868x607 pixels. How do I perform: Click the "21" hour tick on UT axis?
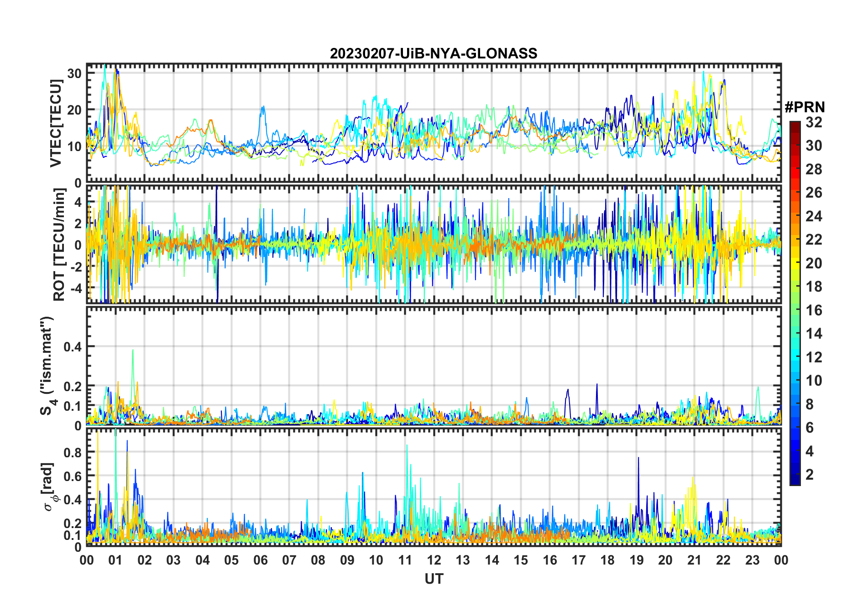pos(695,560)
